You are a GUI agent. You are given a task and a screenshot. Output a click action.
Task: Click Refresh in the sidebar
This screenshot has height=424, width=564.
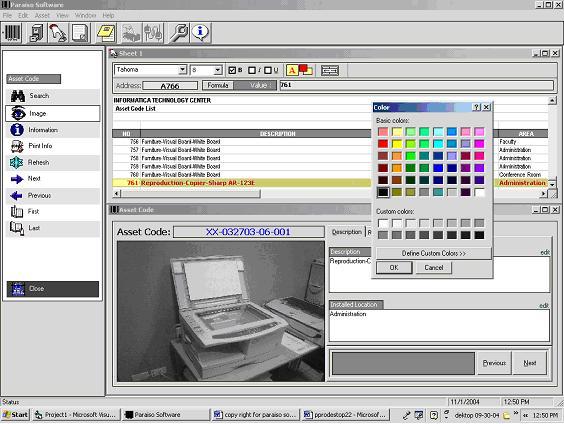tap(53, 163)
